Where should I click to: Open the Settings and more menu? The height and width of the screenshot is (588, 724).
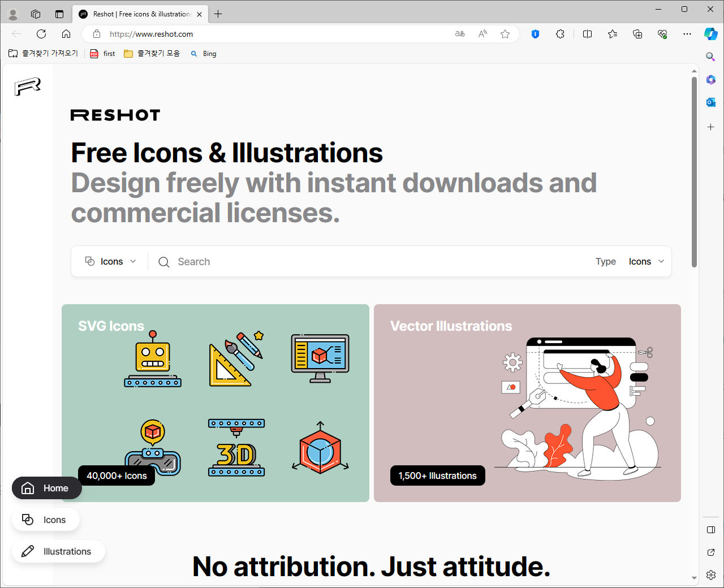click(x=687, y=34)
